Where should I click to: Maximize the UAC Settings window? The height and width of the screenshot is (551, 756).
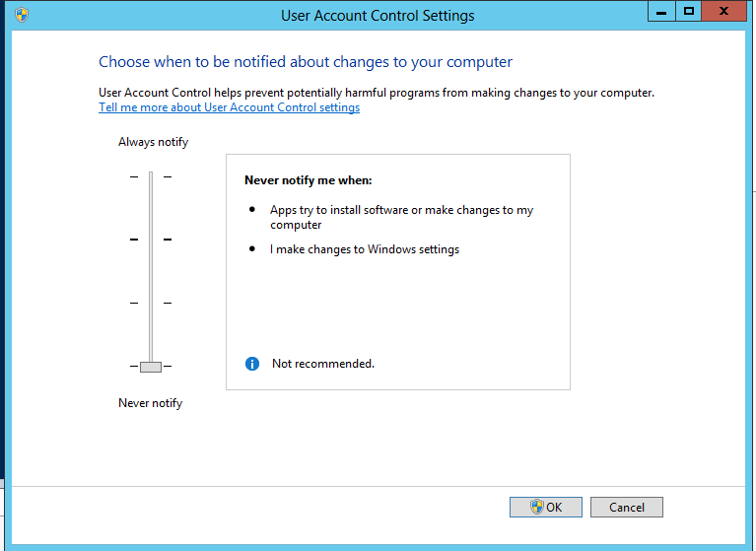click(x=689, y=12)
